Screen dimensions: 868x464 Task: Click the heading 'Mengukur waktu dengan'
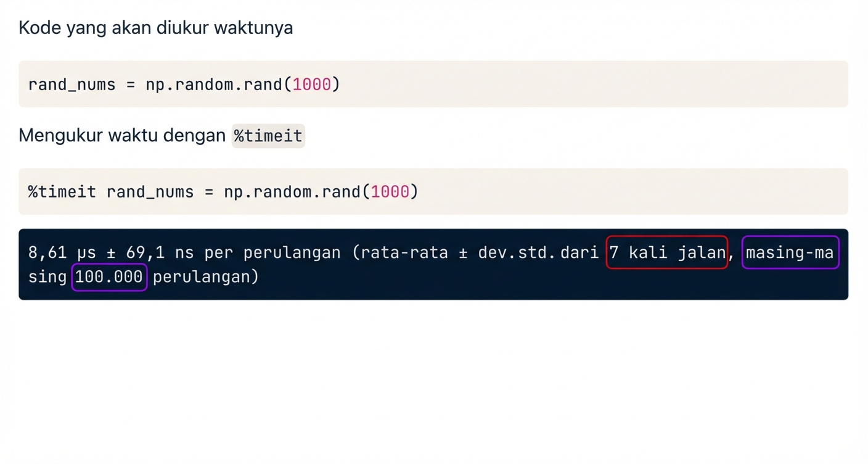click(121, 136)
